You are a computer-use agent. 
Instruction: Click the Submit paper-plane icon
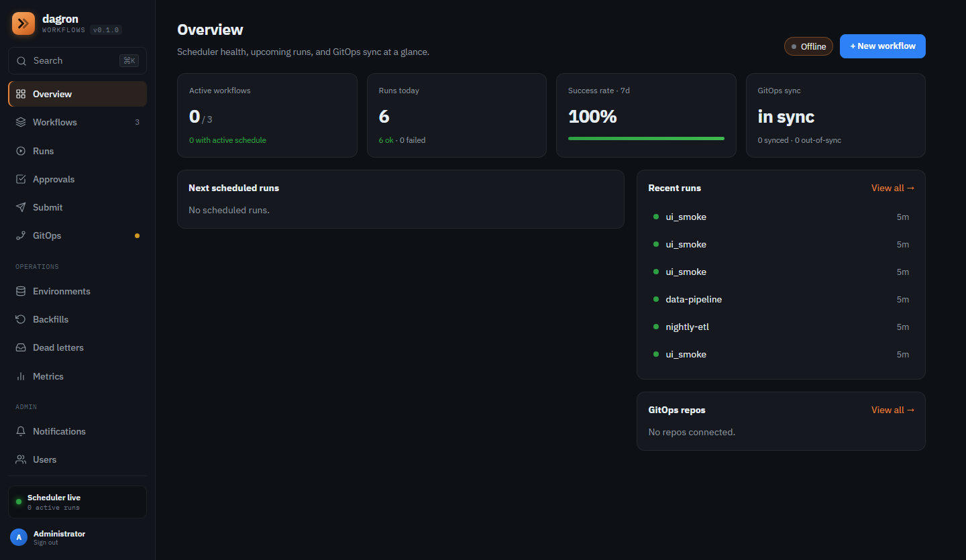[x=21, y=207]
